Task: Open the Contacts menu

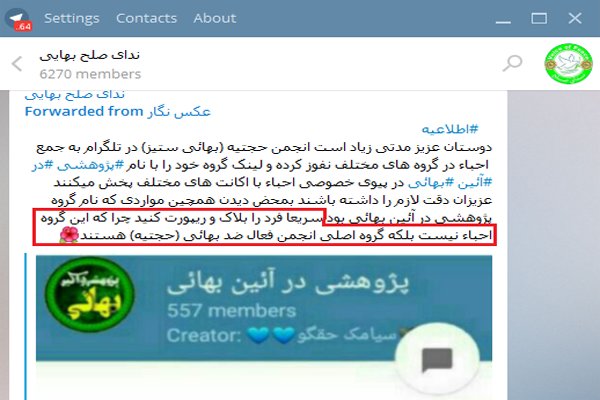Action: coord(147,18)
